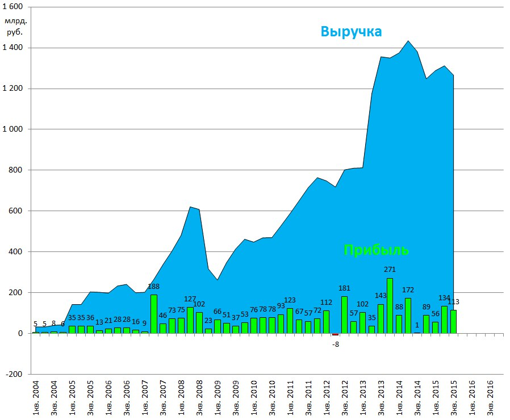This screenshot has width=510, height=420.
Task: Select the green bar labeled 188
Action: [153, 314]
